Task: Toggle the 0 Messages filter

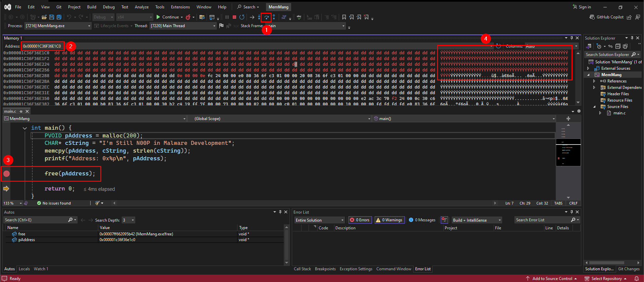Action: click(422, 220)
